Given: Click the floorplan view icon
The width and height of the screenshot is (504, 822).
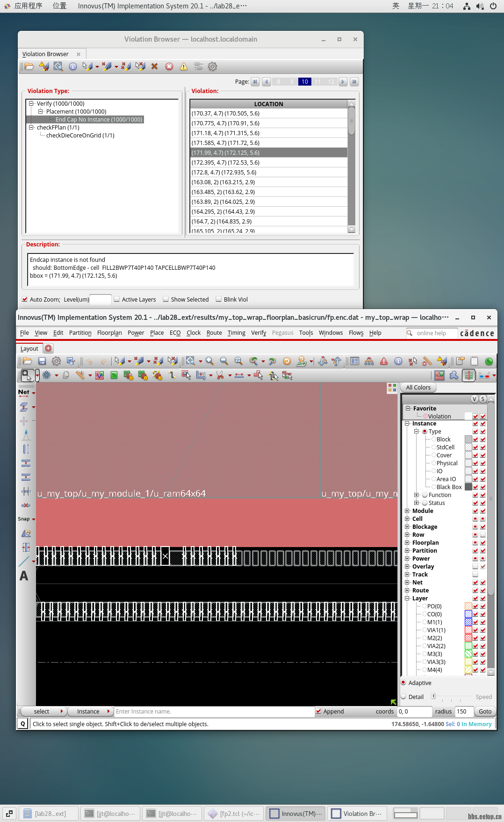Looking at the screenshot, I should 439,375.
